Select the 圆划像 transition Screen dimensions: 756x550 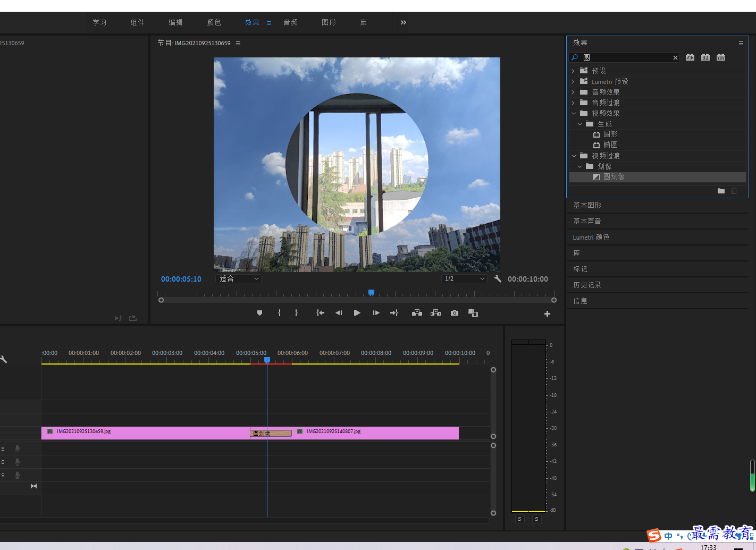(614, 177)
